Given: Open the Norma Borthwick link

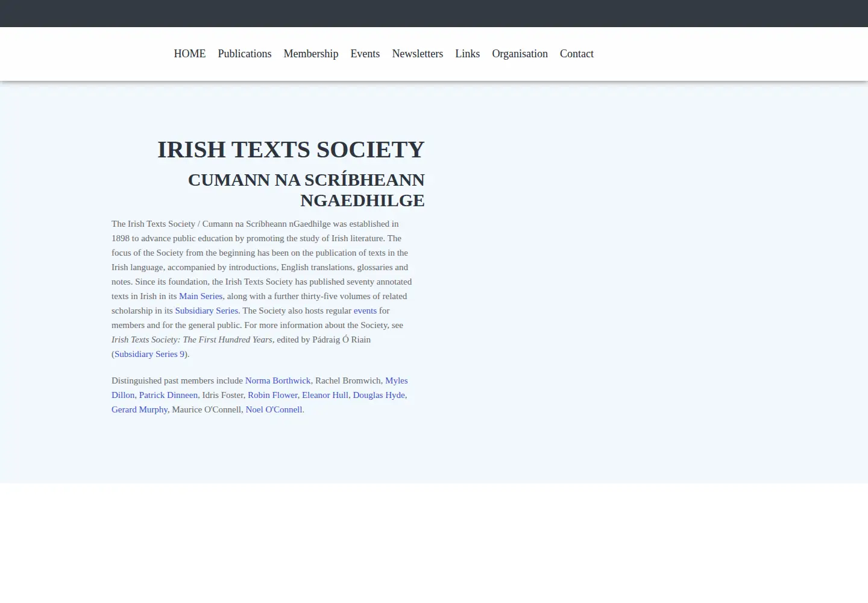Looking at the screenshot, I should [278, 380].
